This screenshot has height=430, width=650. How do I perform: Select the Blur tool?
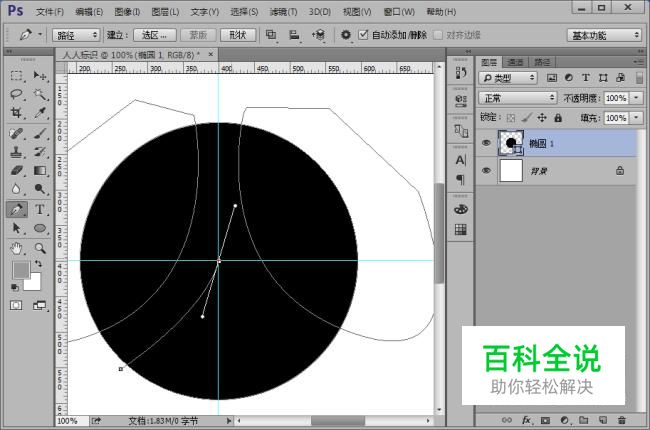pyautogui.click(x=16, y=189)
